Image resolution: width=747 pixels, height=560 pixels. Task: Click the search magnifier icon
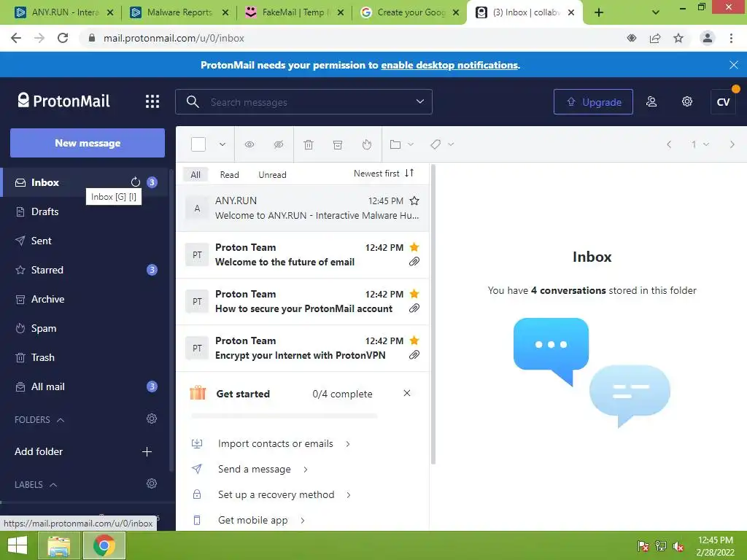coord(193,102)
